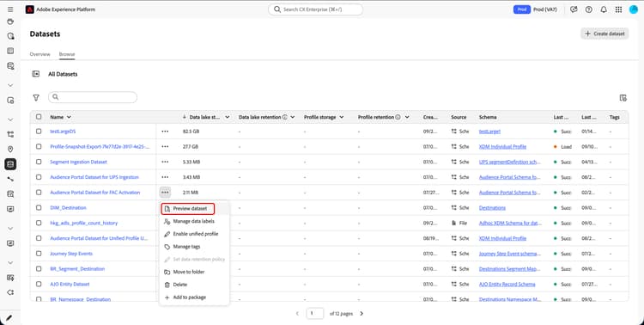
Task: Expand the Profile retention column dropdown
Action: coord(407,117)
